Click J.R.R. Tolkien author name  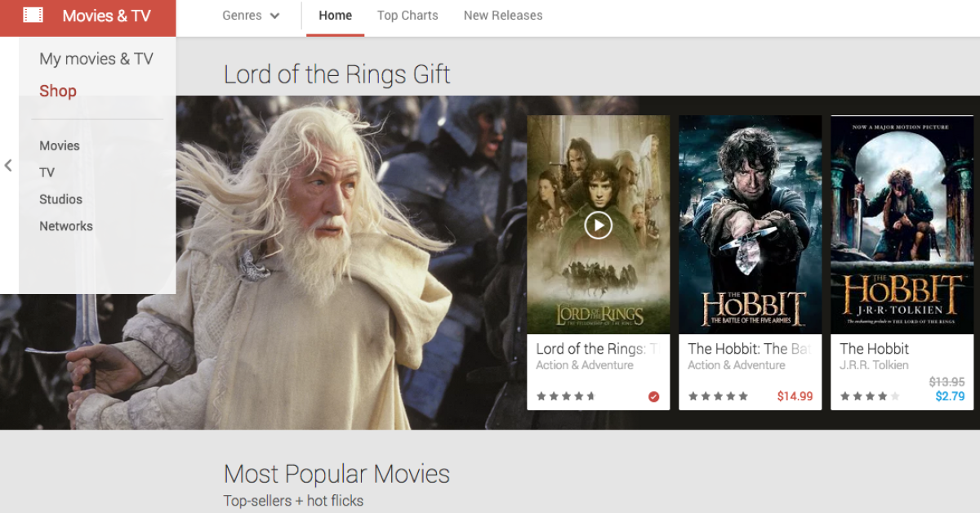874,365
